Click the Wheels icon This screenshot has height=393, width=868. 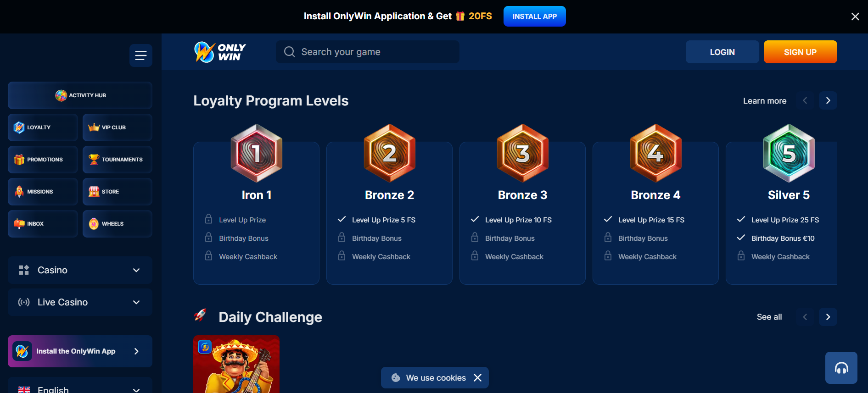[94, 224]
